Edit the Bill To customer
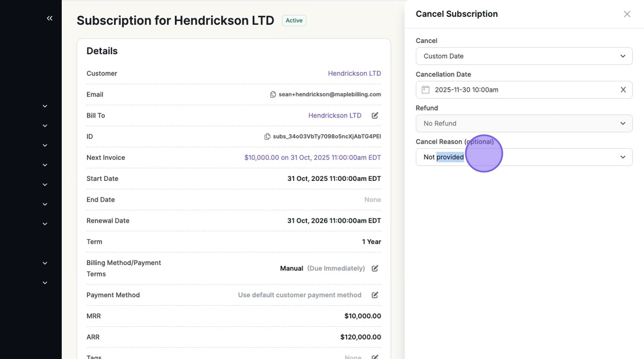644x359 pixels. [x=375, y=115]
